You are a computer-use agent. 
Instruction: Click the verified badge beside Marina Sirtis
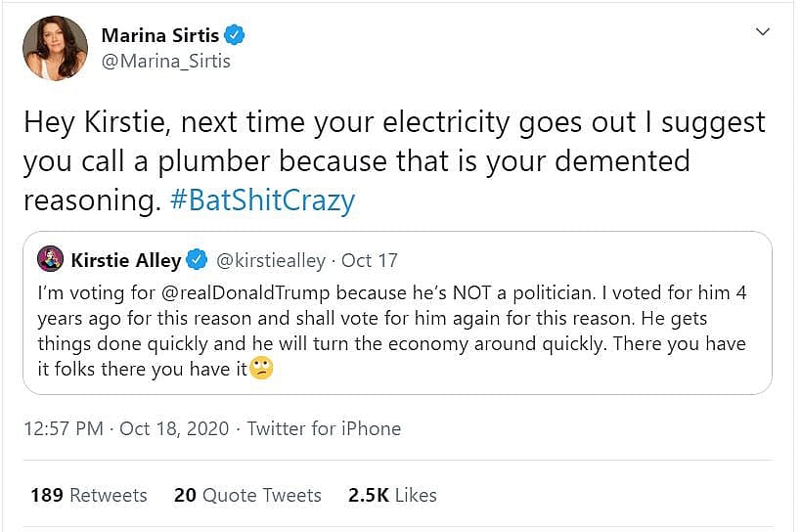coord(235,36)
